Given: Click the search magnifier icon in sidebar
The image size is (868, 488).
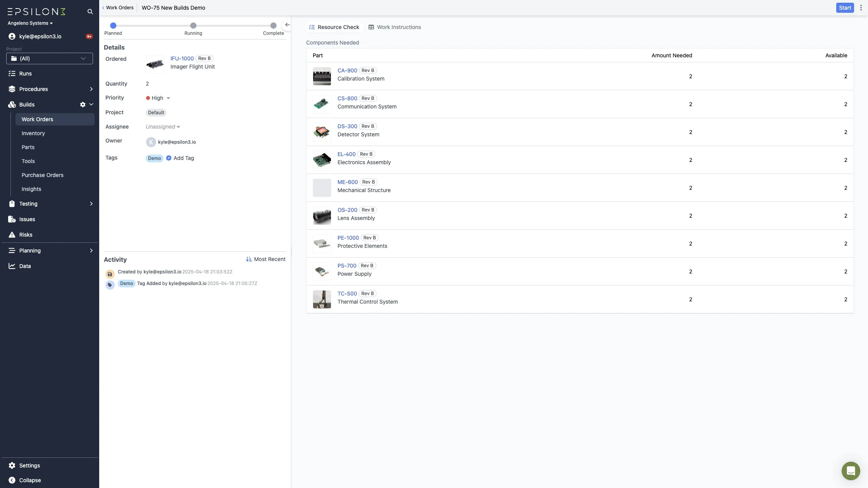Looking at the screenshot, I should coord(90,12).
